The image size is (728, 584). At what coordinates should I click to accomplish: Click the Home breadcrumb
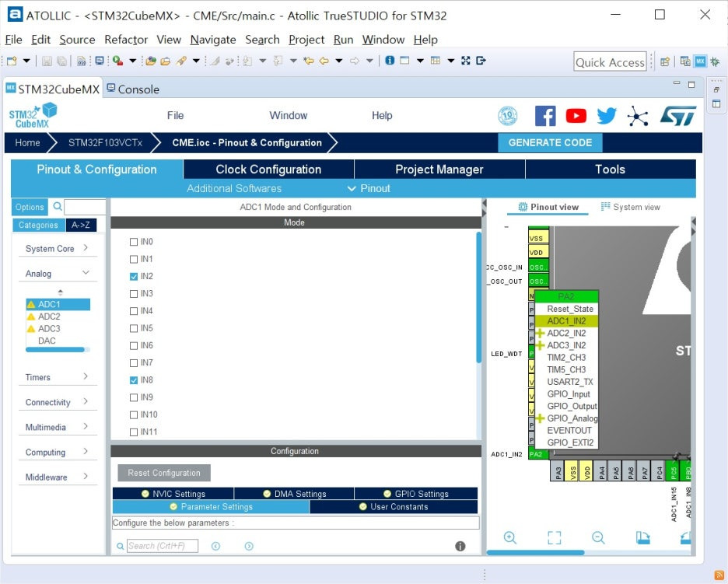[x=27, y=143]
